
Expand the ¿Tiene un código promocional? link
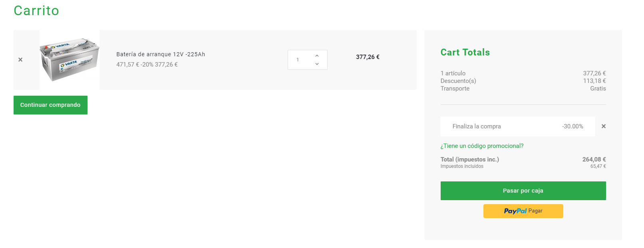(x=482, y=146)
